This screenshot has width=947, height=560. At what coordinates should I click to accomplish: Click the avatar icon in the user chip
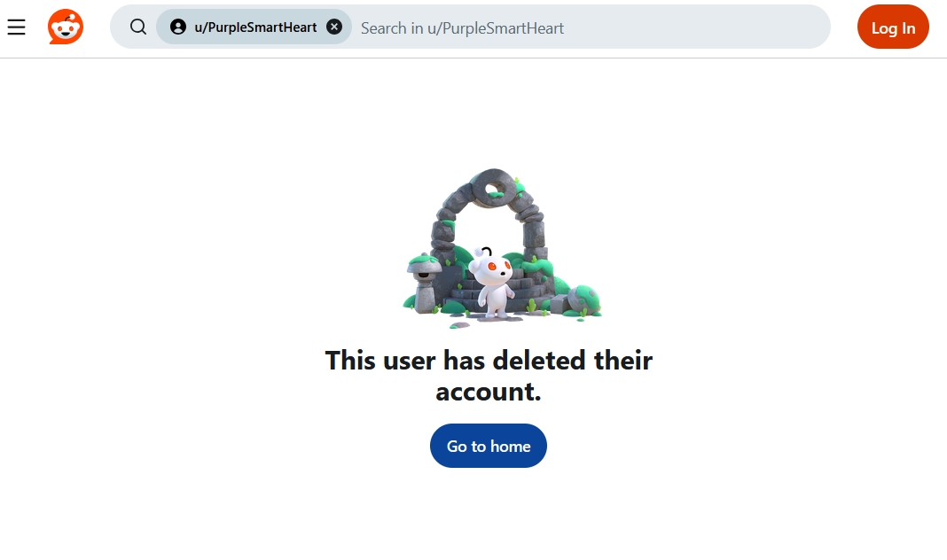[x=178, y=27]
